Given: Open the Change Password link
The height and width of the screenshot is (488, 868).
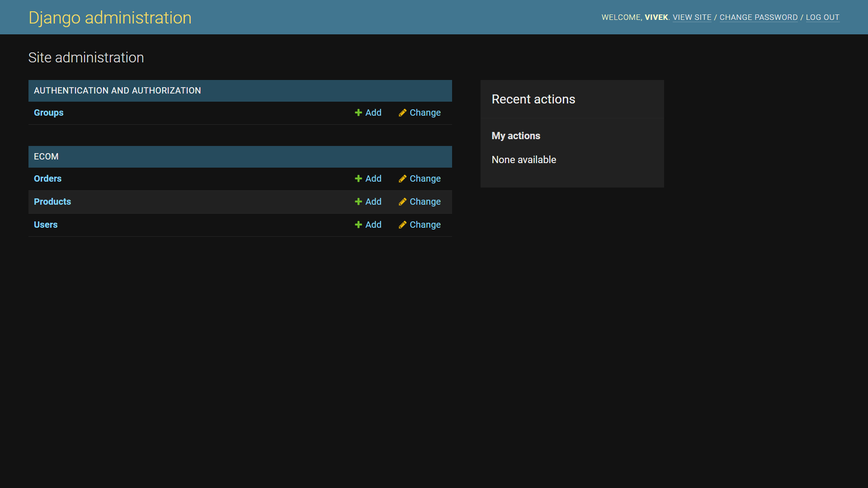Looking at the screenshot, I should [759, 17].
